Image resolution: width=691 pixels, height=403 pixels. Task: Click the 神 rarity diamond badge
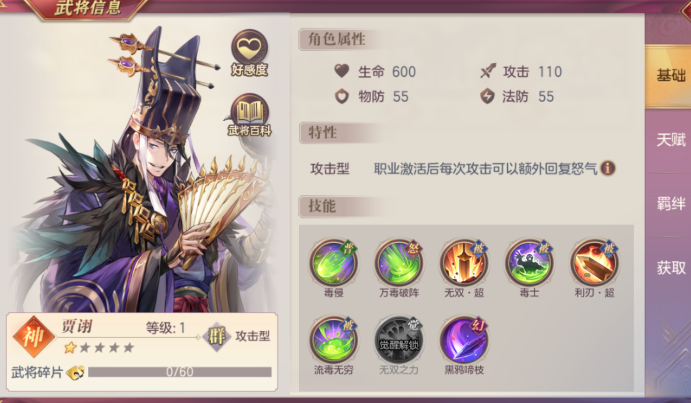click(x=33, y=337)
